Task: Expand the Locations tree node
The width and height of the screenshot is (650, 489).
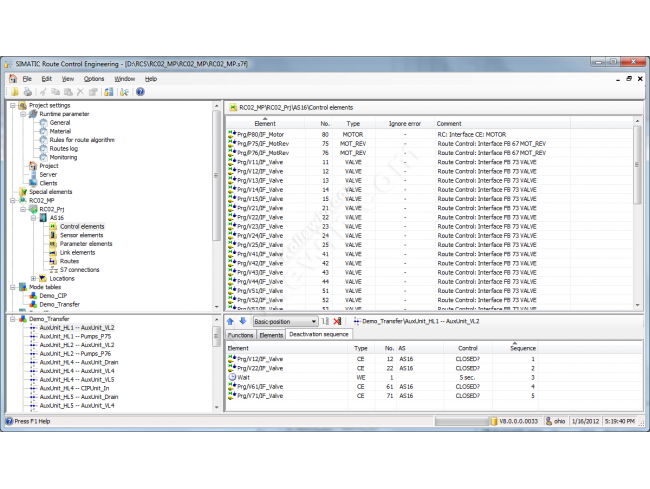Action: [x=32, y=278]
